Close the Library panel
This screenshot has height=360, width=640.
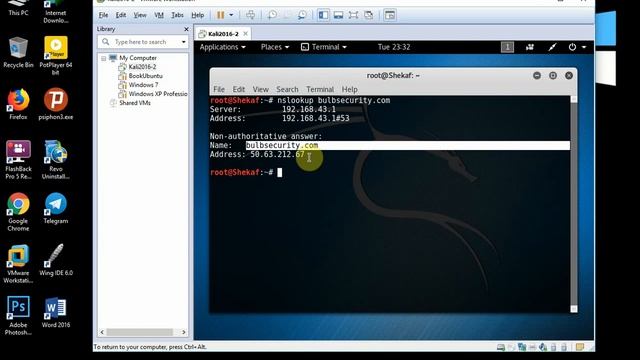pyautogui.click(x=186, y=29)
